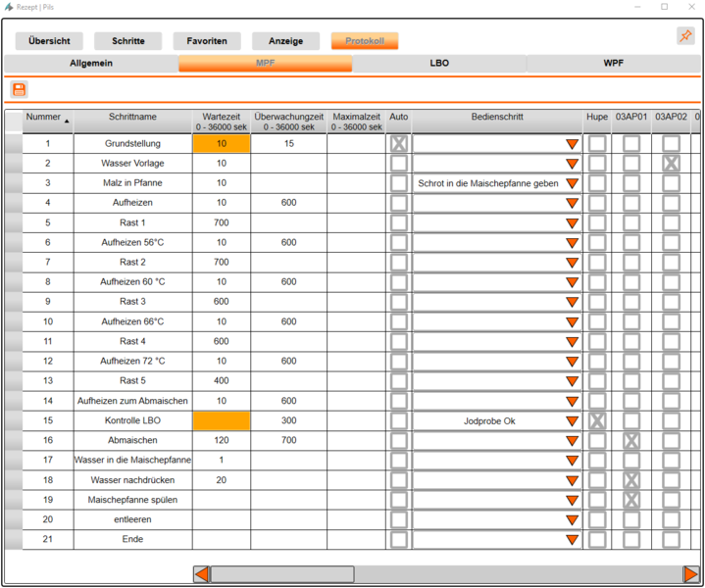Click the Übersicht button
The width and height of the screenshot is (705, 588).
(x=49, y=41)
